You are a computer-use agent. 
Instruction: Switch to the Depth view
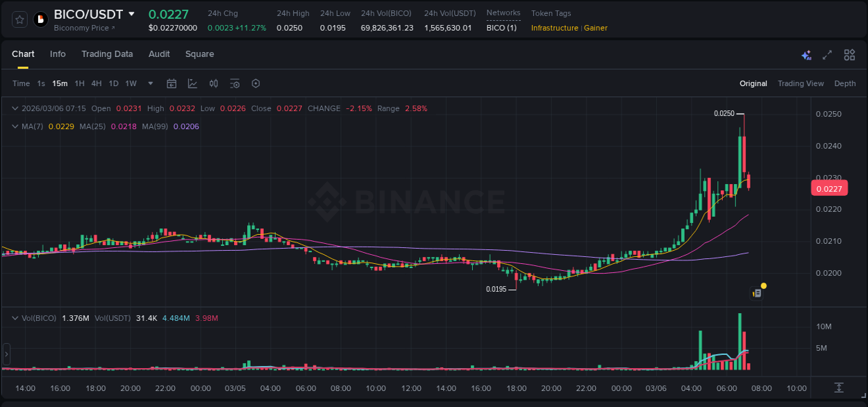tap(845, 83)
